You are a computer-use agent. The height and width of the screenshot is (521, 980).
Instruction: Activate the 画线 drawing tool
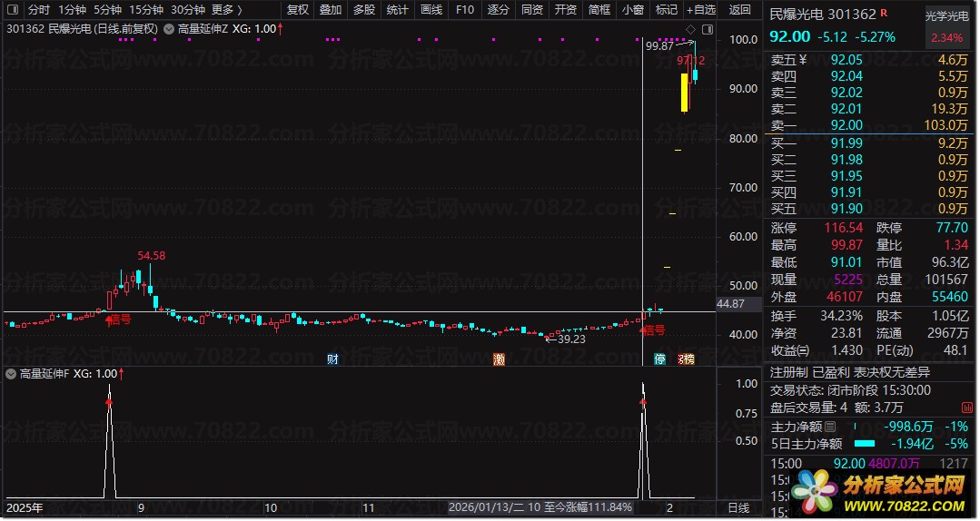[431, 9]
